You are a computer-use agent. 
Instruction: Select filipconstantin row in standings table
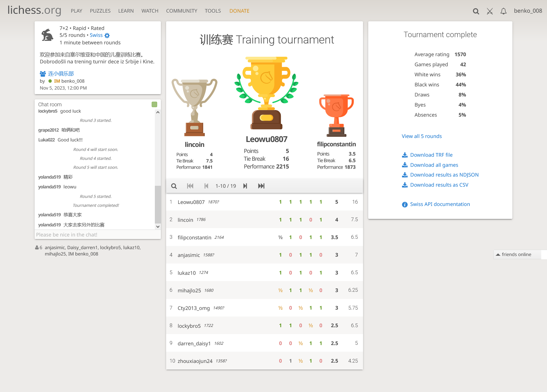coord(264,237)
